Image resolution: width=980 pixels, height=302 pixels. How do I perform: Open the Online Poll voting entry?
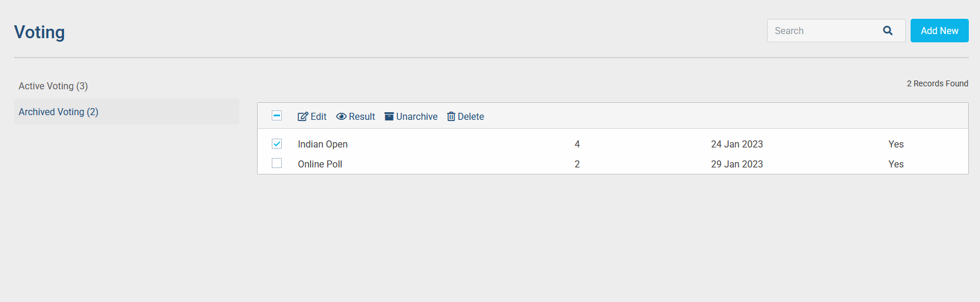coord(320,164)
